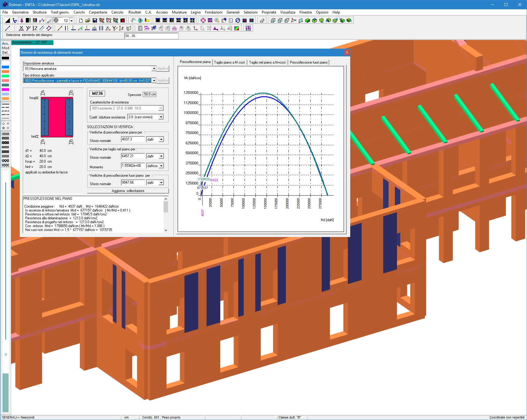The height and width of the screenshot is (420, 527).
Task: Click the Aggiorna sollecitazioni button
Action: pyautogui.click(x=128, y=191)
